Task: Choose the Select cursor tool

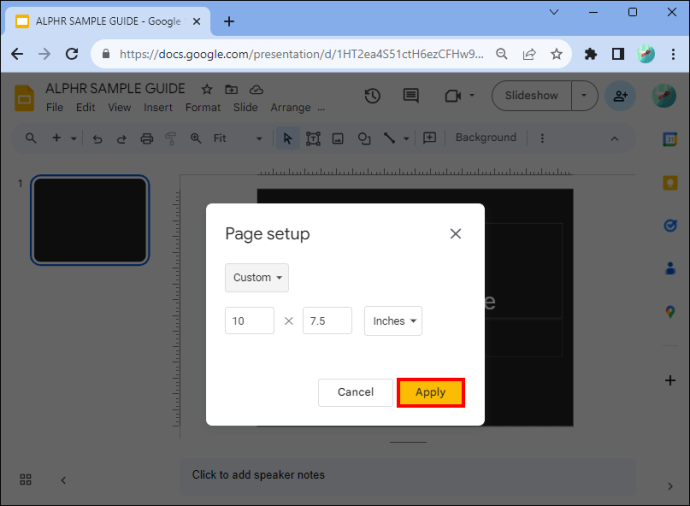Action: (x=287, y=139)
